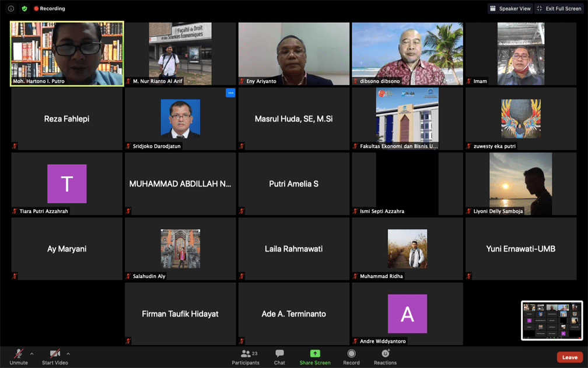Click the green Share Screen icon
Screen dimensions: 588x368
(x=315, y=354)
